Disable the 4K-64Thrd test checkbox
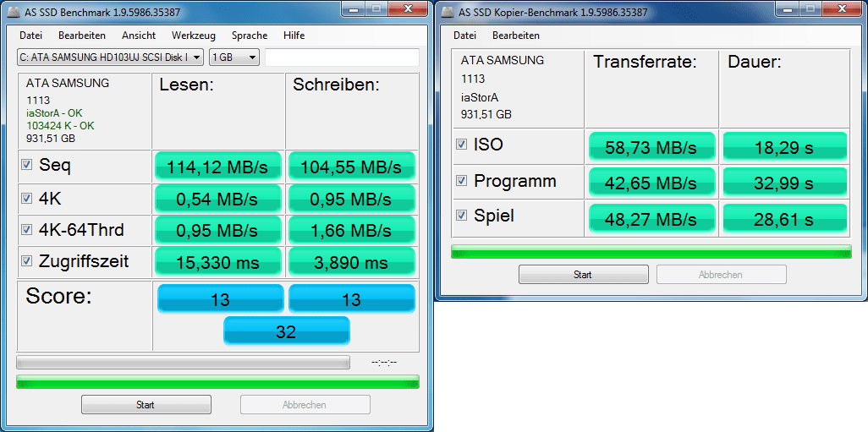868x432 pixels. (25, 230)
